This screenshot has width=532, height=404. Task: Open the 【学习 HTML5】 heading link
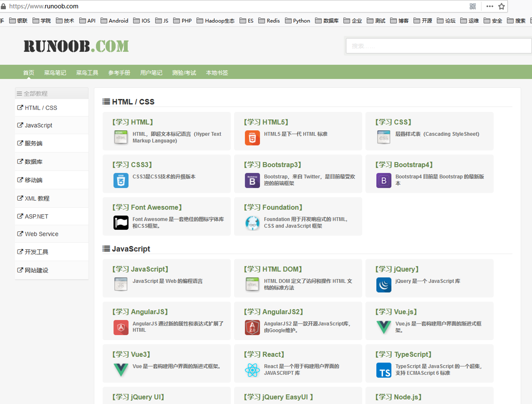266,122
